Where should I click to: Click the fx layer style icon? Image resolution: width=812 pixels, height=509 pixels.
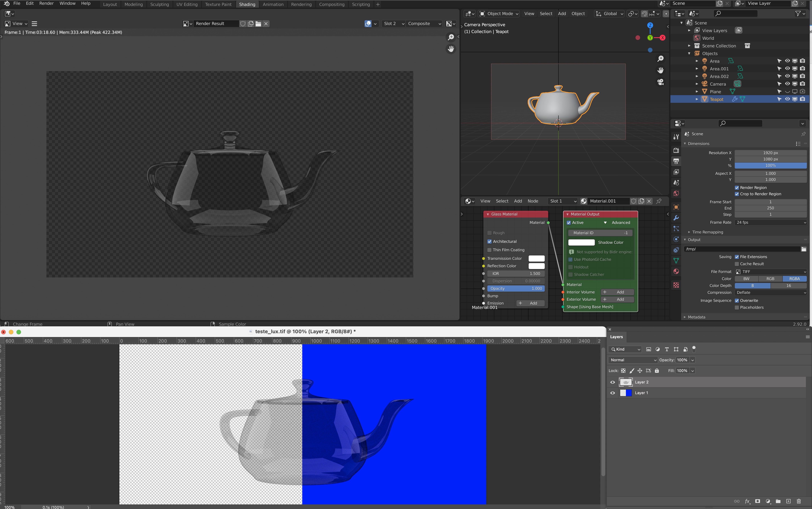click(747, 501)
